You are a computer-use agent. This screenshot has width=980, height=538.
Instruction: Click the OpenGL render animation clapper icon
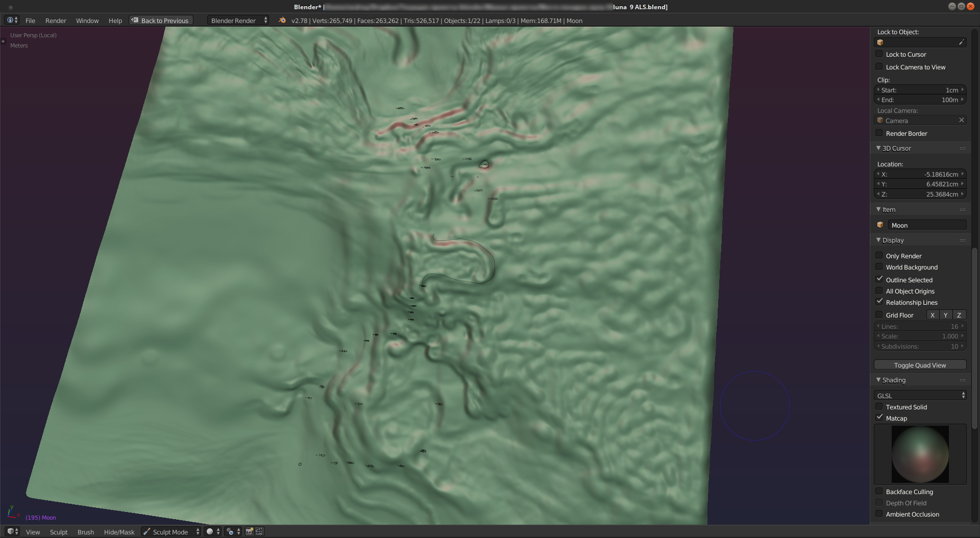[x=259, y=532]
